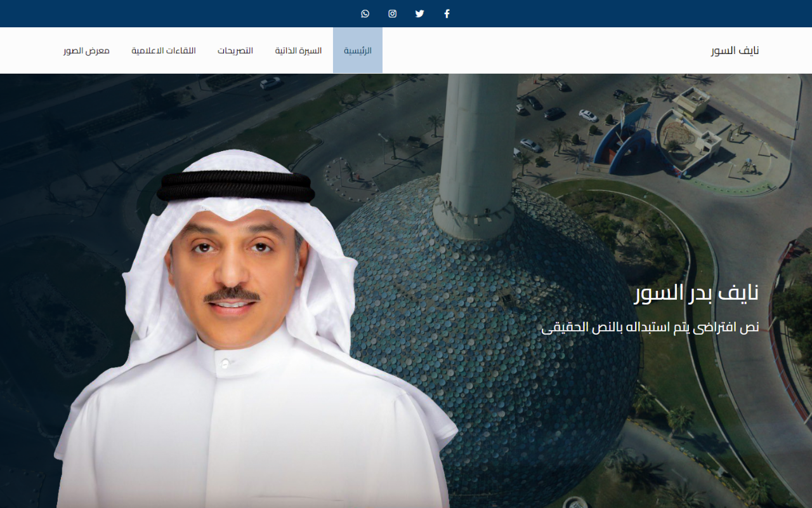Click the نايف السور site title
Viewport: 812px width, 508px height.
(735, 51)
